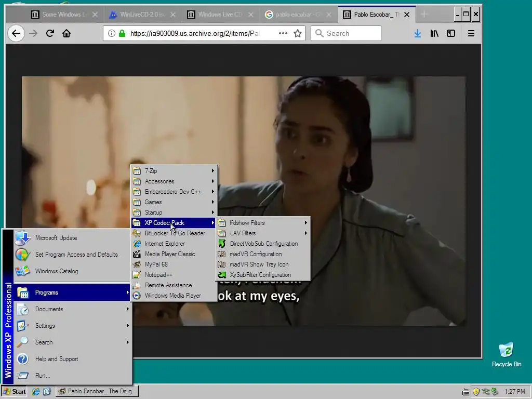
Task: Expand the Startup program folder
Action: point(174,212)
